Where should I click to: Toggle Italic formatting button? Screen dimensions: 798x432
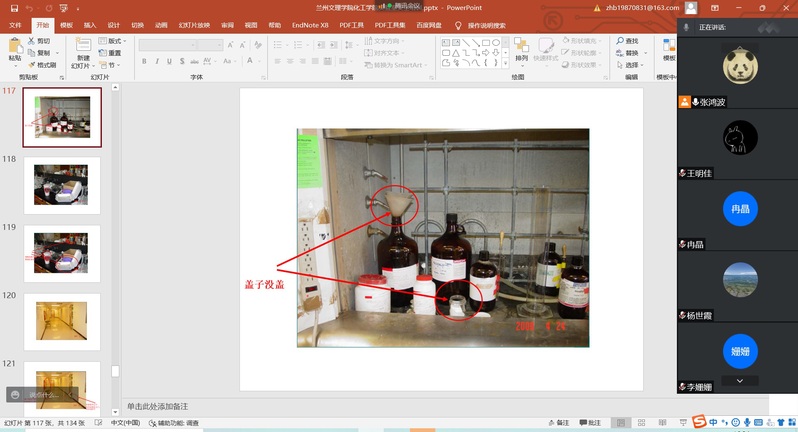click(x=157, y=62)
